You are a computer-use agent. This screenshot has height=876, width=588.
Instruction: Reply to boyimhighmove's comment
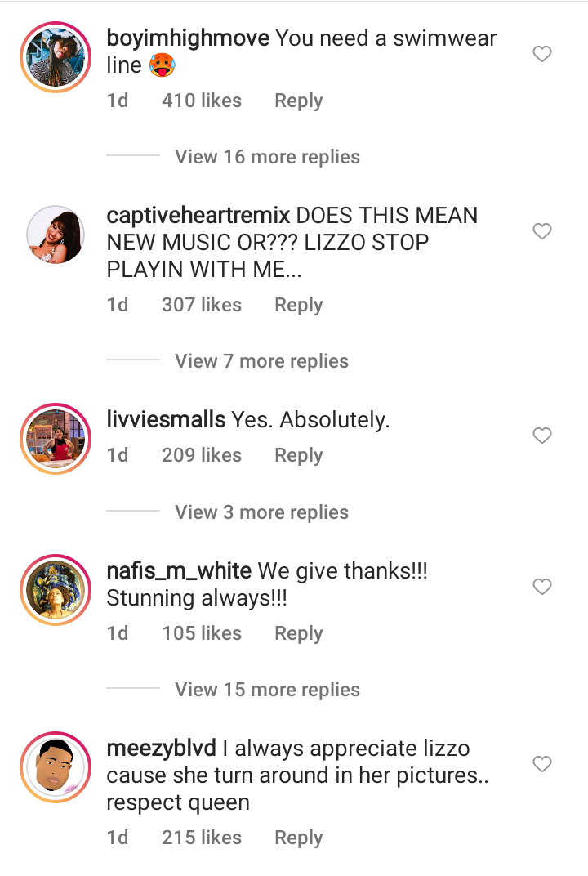298,101
